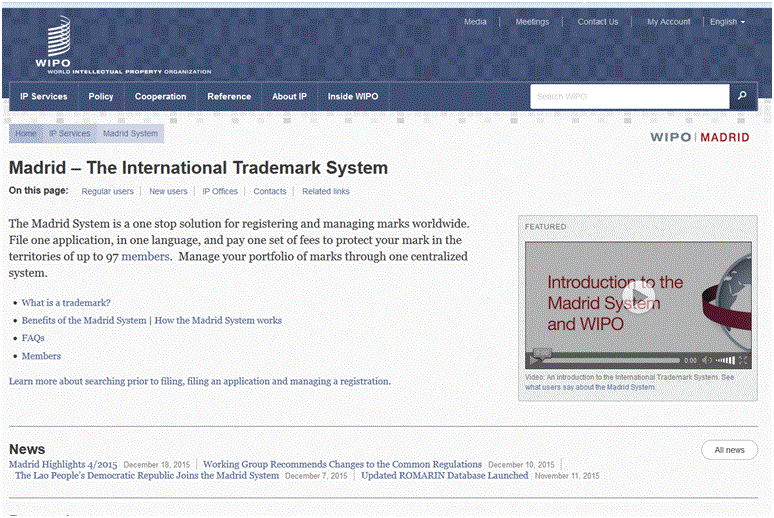Mute the video with the speaker icon
This screenshot has width=774, height=518.
707,360
